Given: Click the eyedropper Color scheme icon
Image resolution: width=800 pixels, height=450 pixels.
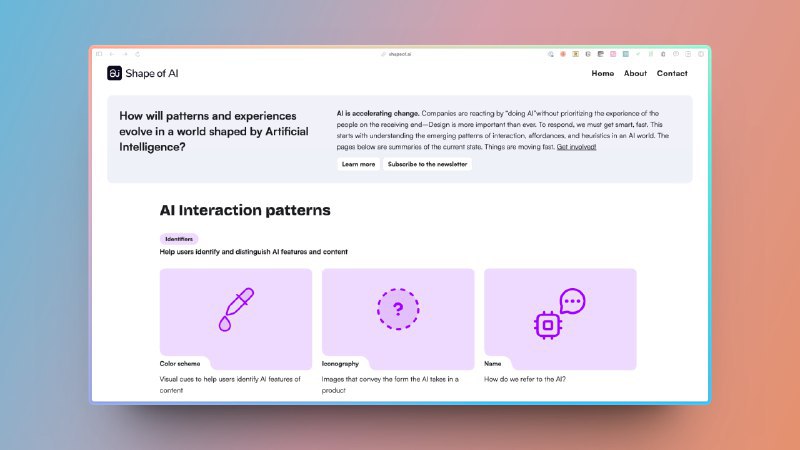Looking at the screenshot, I should (235, 310).
